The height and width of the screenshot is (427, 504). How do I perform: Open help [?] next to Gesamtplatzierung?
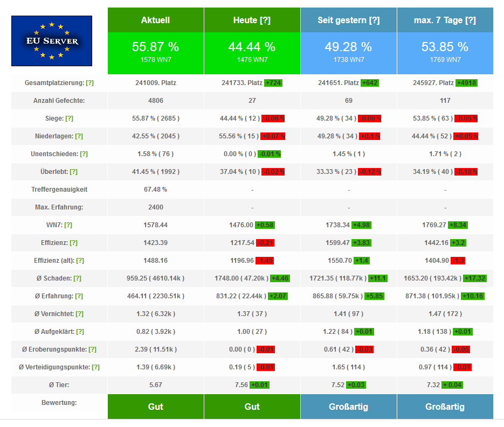[x=89, y=83]
